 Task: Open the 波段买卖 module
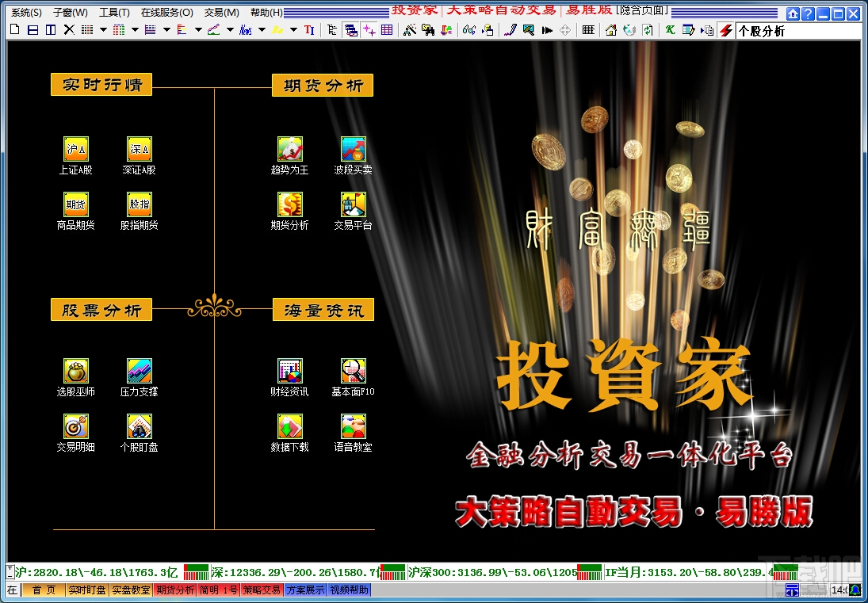click(x=354, y=156)
